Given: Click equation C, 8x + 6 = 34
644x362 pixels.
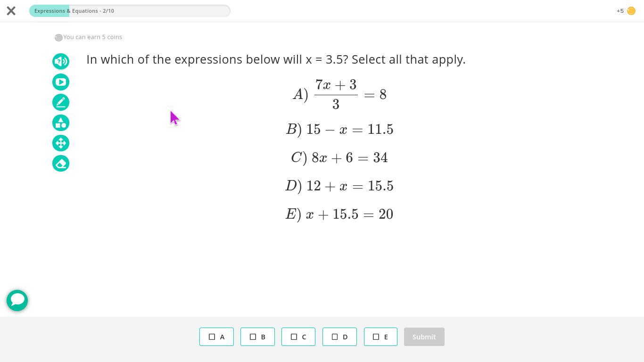Looking at the screenshot, I should 339,157.
